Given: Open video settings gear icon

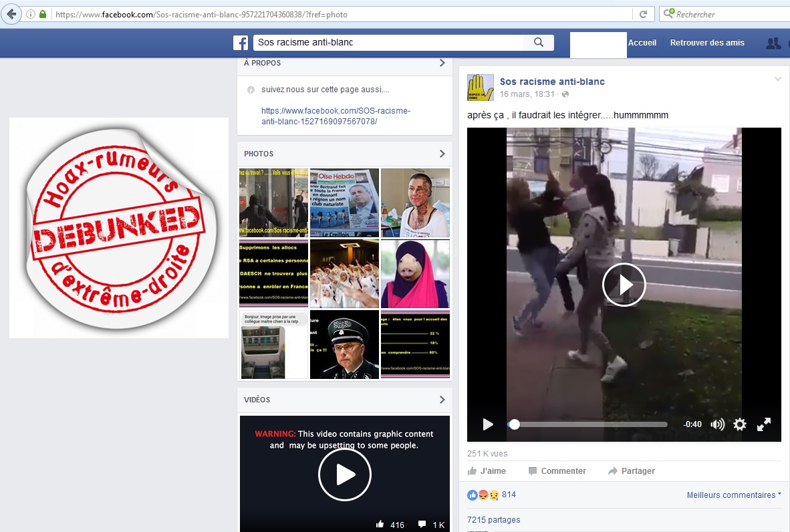Looking at the screenshot, I should coord(740,424).
